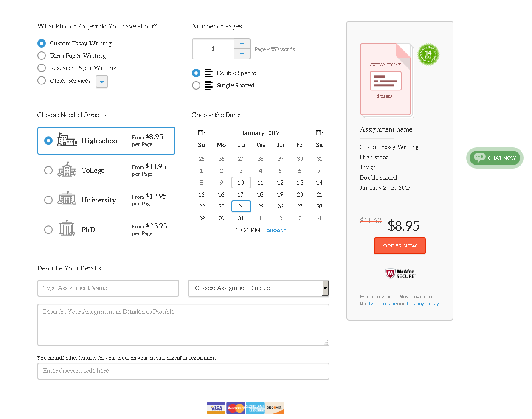Expand the Other Services dropdown arrow
Viewport: 532px width, 419px height.
pyautogui.click(x=102, y=82)
